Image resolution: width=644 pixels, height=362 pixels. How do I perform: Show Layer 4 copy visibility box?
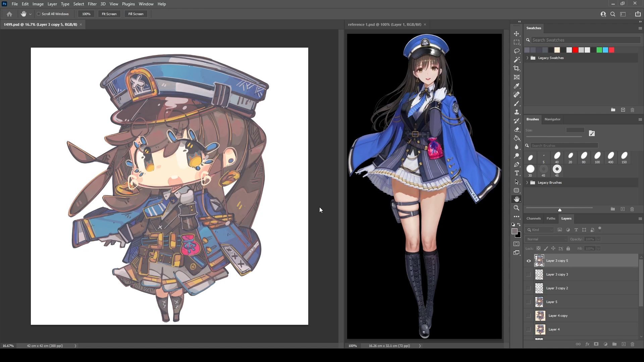[x=529, y=316]
